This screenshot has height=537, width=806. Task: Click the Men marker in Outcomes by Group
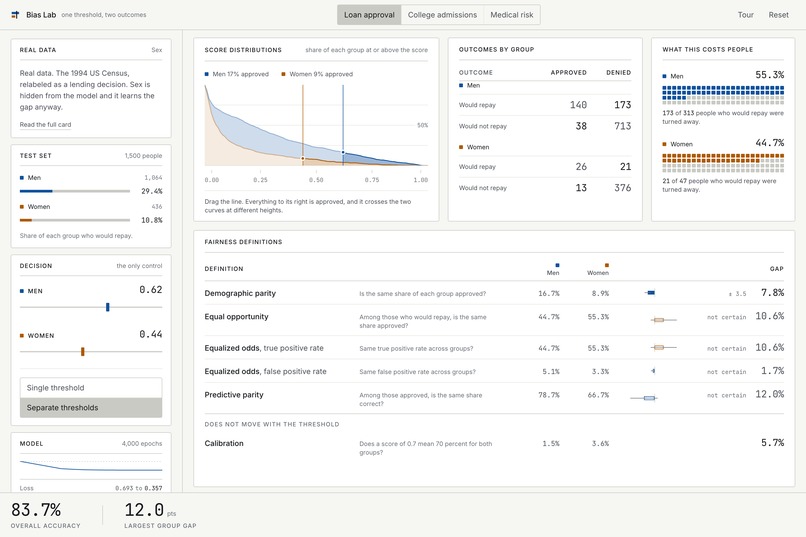coord(461,85)
